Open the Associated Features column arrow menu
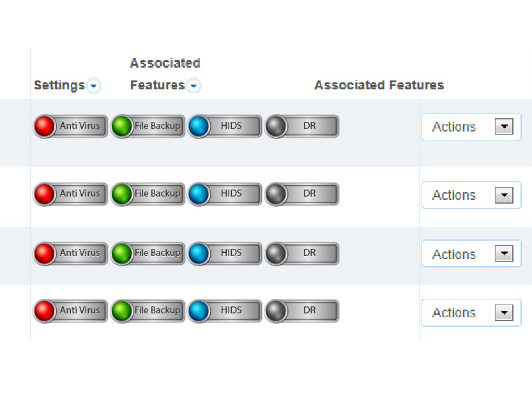Image resolution: width=532 pixels, height=399 pixels. [194, 86]
